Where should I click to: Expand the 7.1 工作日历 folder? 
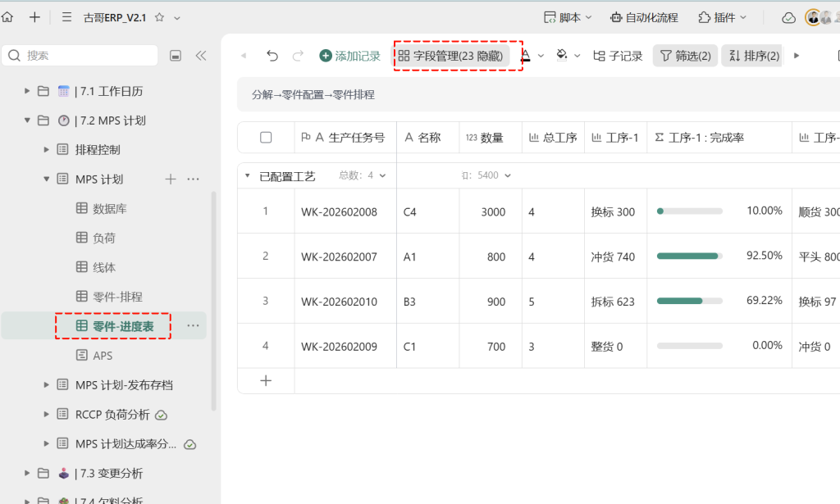click(26, 91)
